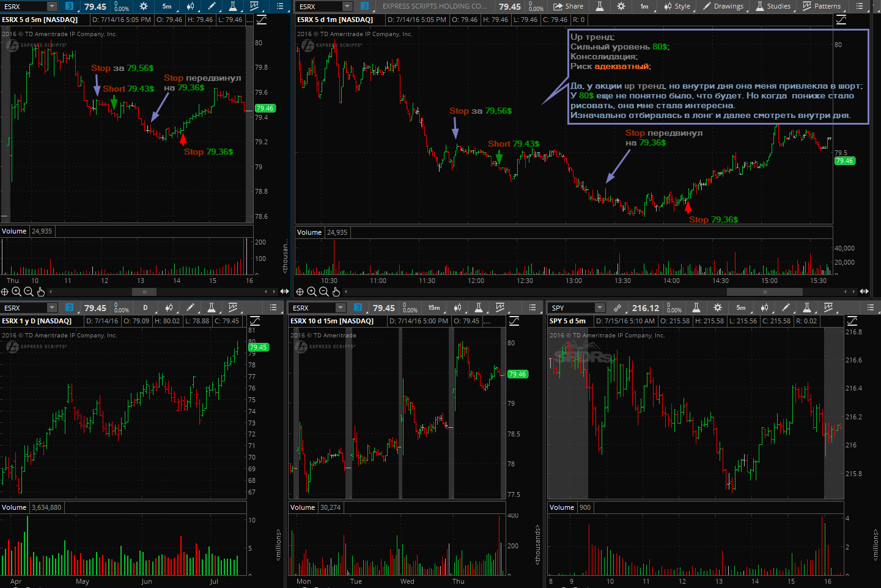Open patterns icon in SPY panel
This screenshot has width=881, height=588.
pos(828,307)
